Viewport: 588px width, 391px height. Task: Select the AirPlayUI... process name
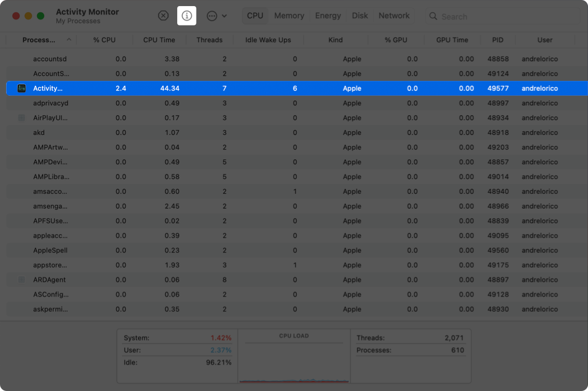coord(50,118)
